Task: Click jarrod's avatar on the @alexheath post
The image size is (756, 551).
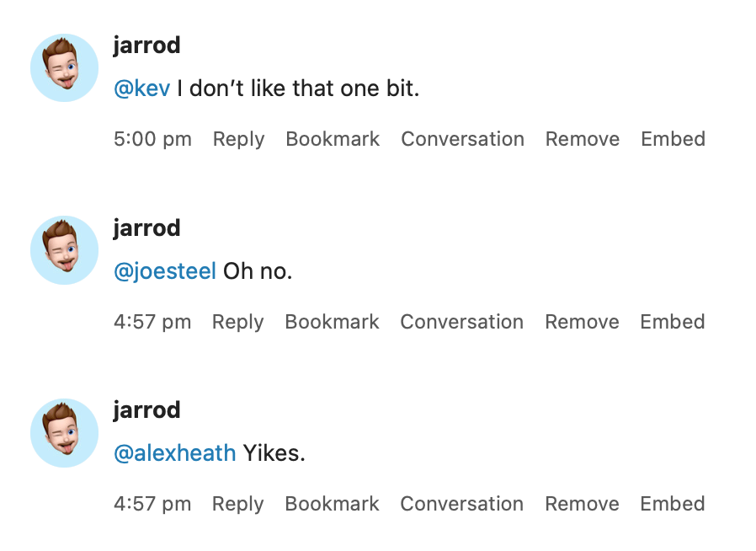Action: pyautogui.click(x=65, y=432)
